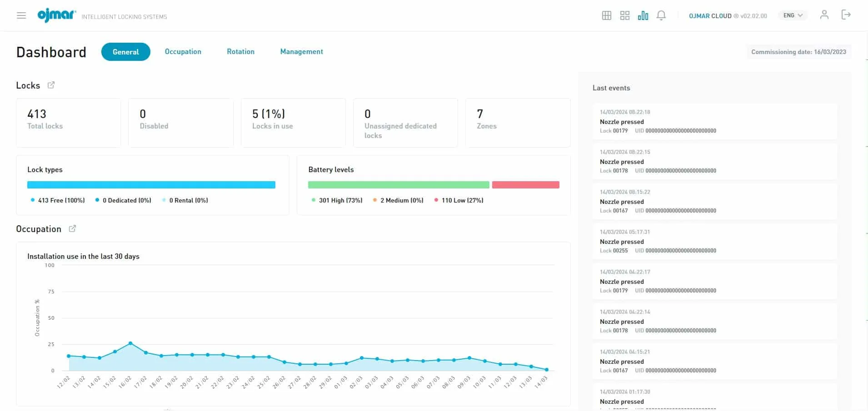The width and height of the screenshot is (868, 411).
Task: Select the bar chart dashboard icon
Action: pos(643,15)
